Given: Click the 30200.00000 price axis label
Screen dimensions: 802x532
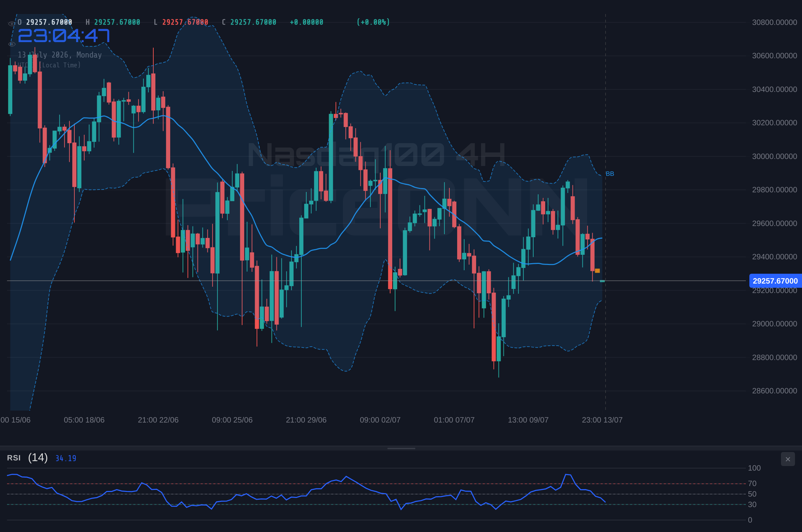Looking at the screenshot, I should coord(775,123).
